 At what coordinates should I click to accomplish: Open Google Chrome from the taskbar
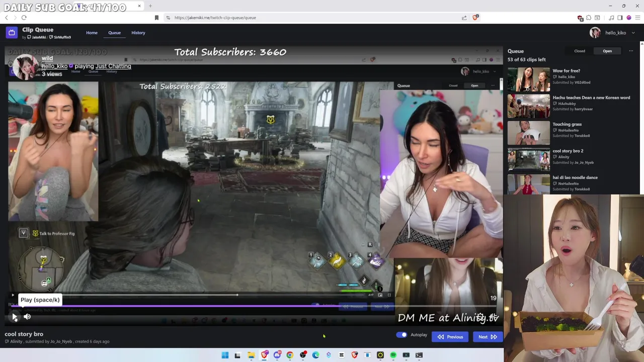tap(290, 355)
